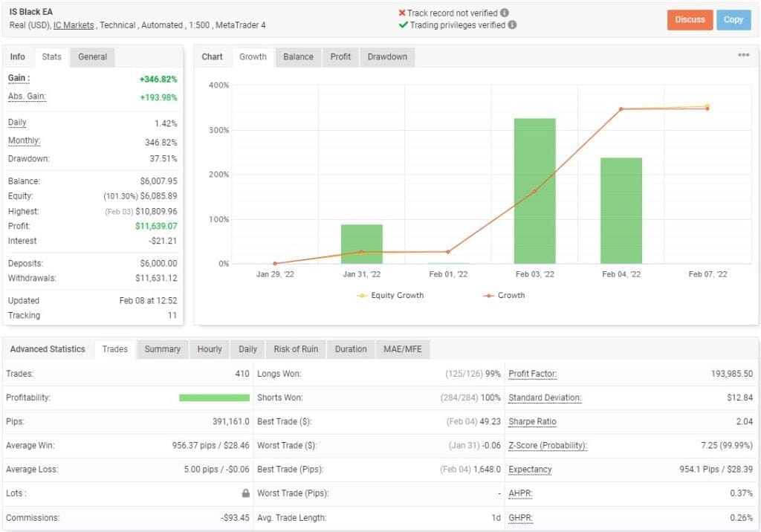Click the green checkmark verification icon
The image size is (761, 532).
(404, 25)
